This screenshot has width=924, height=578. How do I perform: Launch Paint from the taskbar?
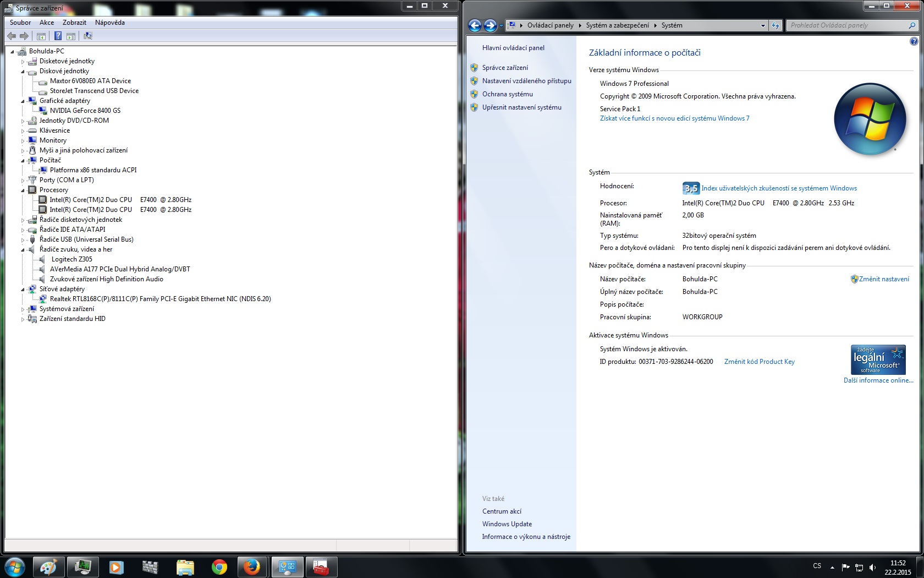click(x=48, y=567)
